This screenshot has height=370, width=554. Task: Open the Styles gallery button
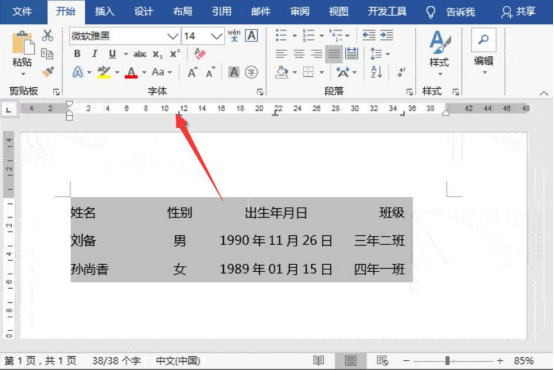(439, 52)
